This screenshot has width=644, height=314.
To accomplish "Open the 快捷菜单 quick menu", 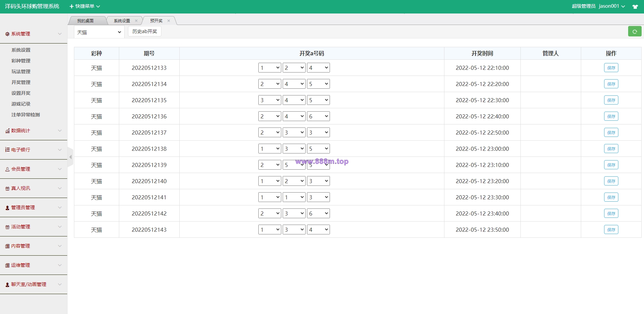I will tap(85, 6).
